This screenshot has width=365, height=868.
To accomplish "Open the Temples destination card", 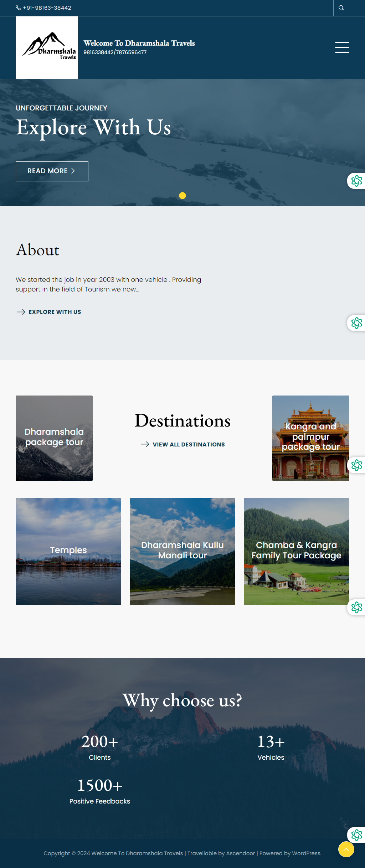I will pos(68,551).
